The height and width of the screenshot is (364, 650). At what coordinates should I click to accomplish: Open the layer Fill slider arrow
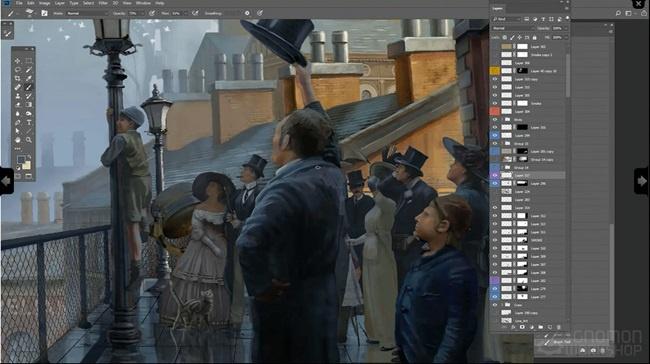point(566,37)
